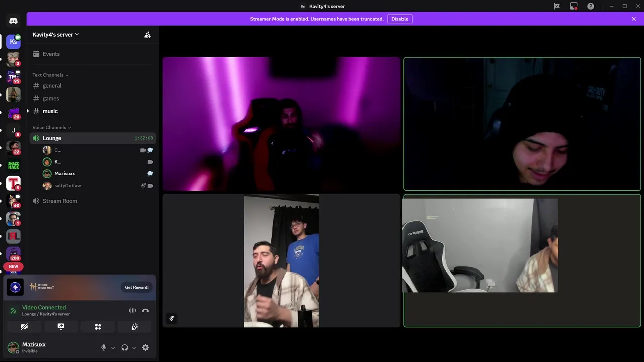Screen dimensions: 644x362
Task: Focus the pink-lit webcam video tile
Action: 281,124
